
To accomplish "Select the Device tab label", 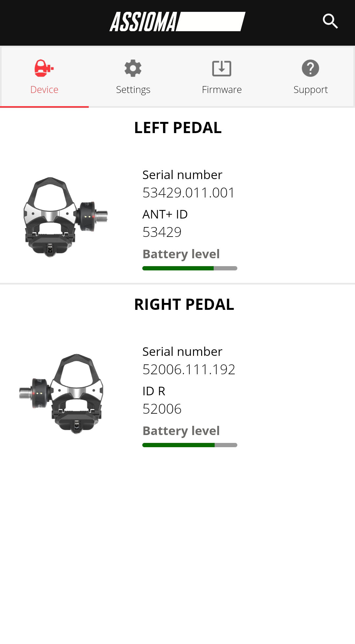I will coord(44,90).
